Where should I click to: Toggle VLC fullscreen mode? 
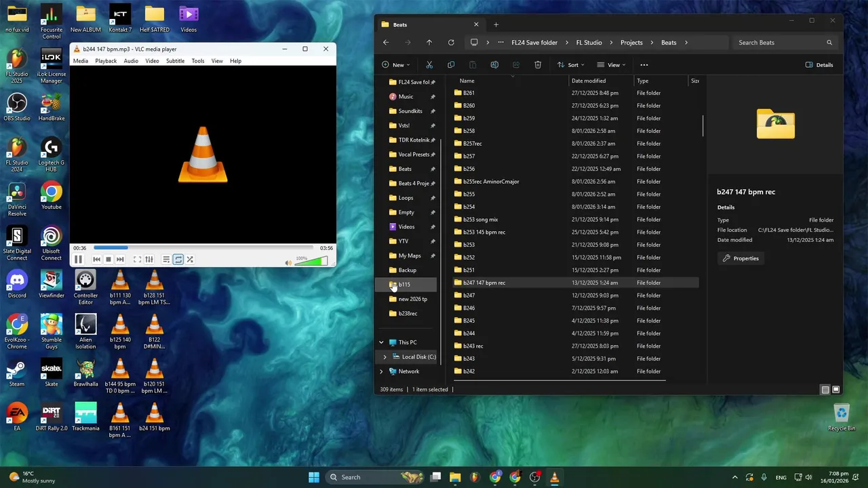tap(137, 260)
